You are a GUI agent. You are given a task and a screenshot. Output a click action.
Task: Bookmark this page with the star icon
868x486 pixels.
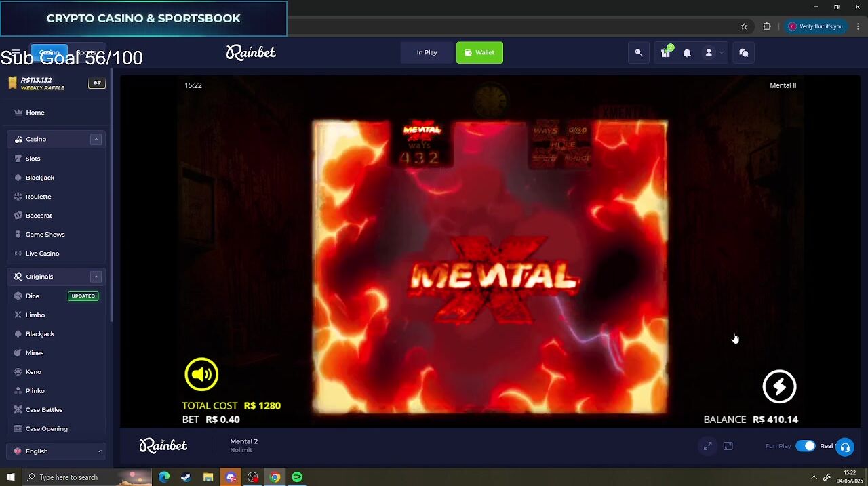click(x=744, y=26)
